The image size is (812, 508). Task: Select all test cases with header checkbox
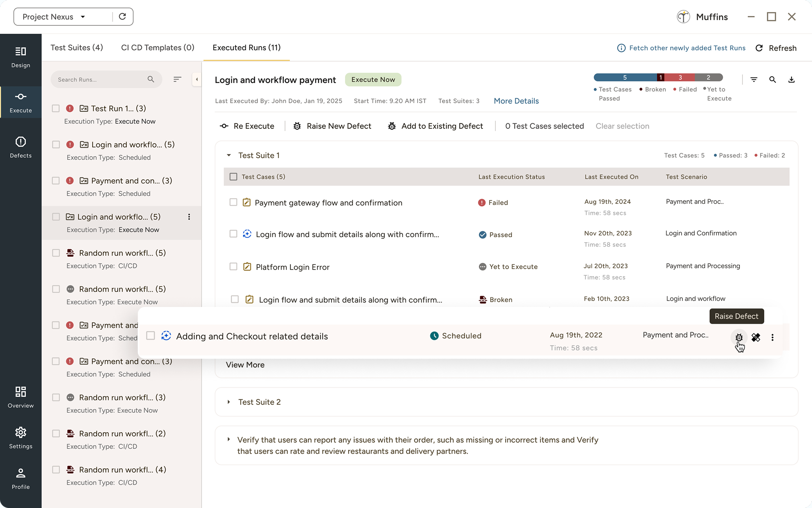233,177
